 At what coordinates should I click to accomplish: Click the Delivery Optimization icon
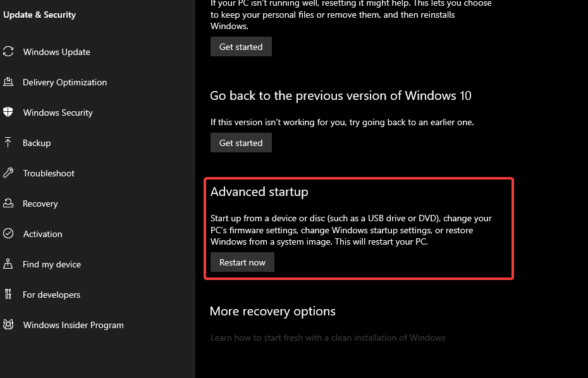8,82
